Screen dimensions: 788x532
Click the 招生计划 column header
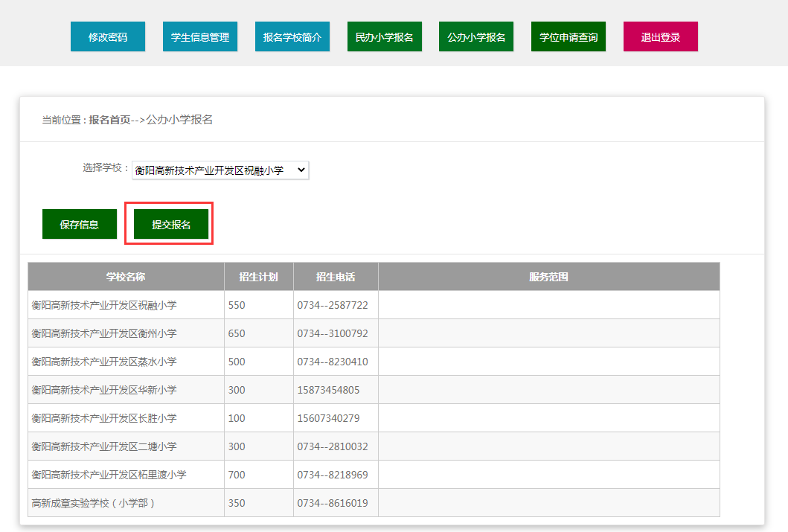[x=258, y=277]
